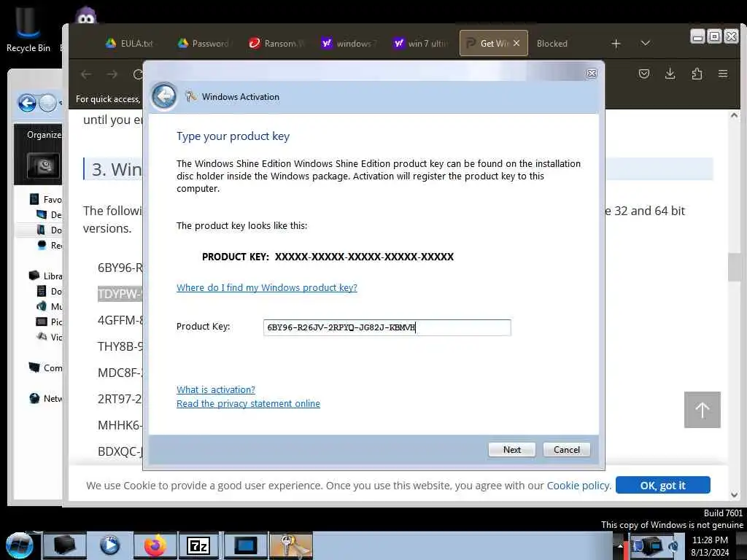The image size is (747, 560).
Task: Open 'Where do I find my Windows product key?'
Action: [267, 287]
